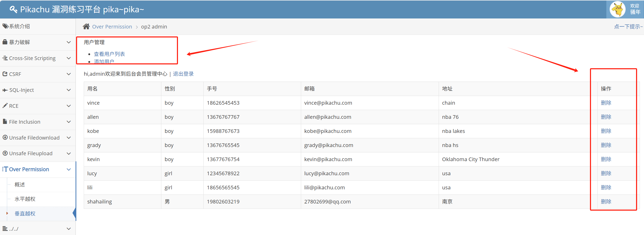This screenshot has height=235, width=644.
Task: Open the 垂直越权 submenu item
Action: (x=38, y=214)
